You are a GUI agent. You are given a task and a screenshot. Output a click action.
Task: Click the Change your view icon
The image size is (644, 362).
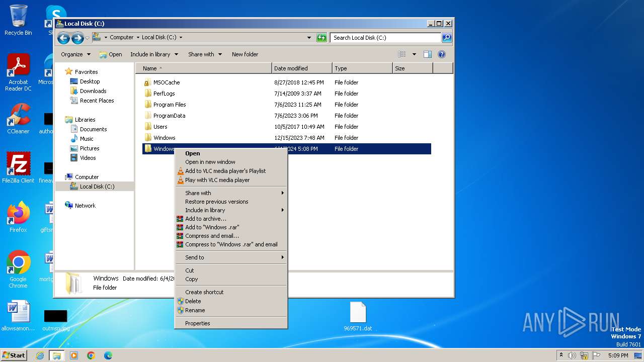point(402,54)
